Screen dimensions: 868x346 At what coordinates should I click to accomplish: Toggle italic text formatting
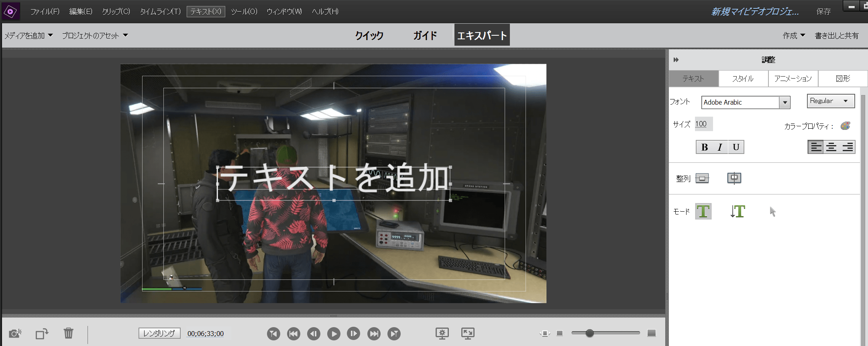pyautogui.click(x=720, y=147)
